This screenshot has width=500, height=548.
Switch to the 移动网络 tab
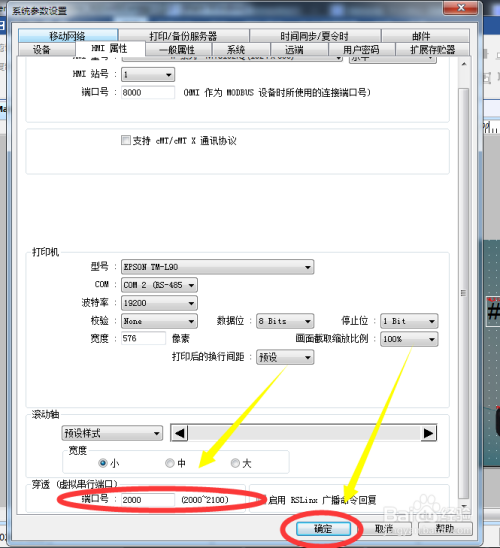tap(67, 36)
